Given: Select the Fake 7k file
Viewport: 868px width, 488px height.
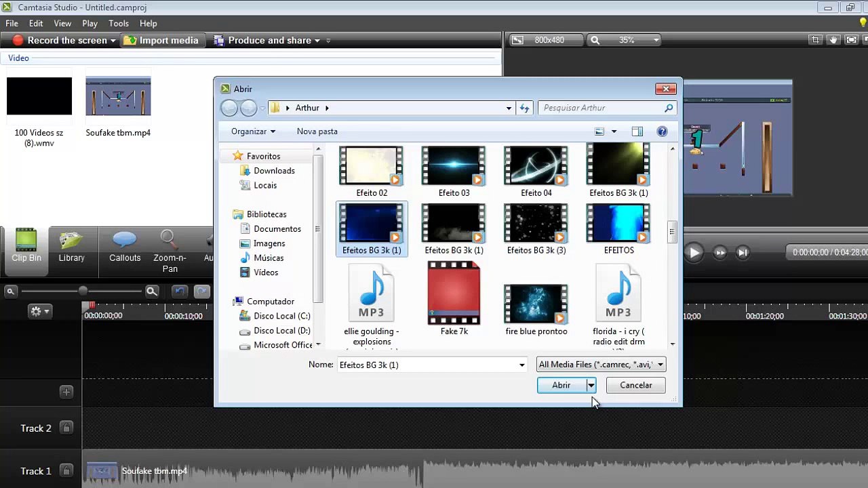Looking at the screenshot, I should tap(454, 299).
